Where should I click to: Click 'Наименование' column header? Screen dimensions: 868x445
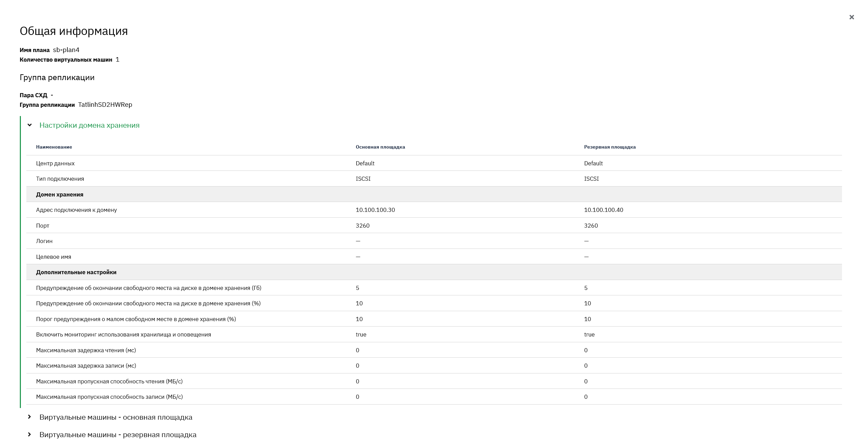coord(54,147)
